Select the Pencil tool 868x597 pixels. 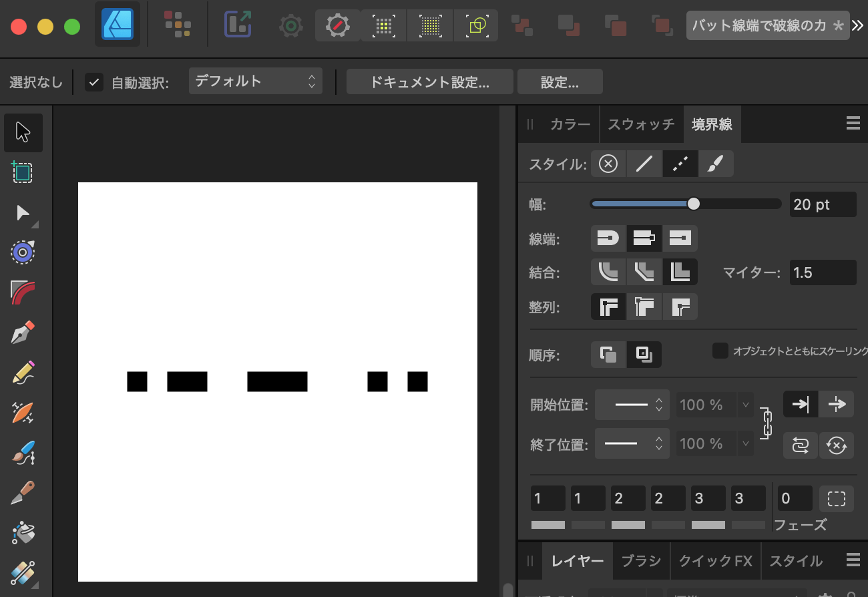tap(23, 372)
